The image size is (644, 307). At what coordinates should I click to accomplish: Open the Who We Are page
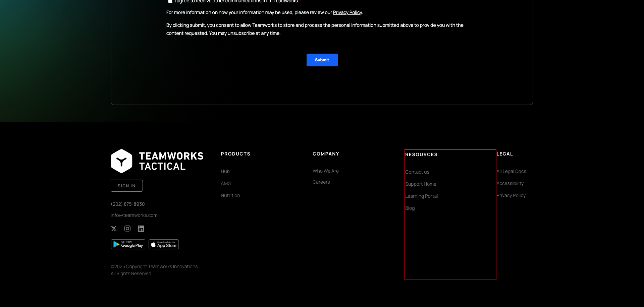(325, 171)
